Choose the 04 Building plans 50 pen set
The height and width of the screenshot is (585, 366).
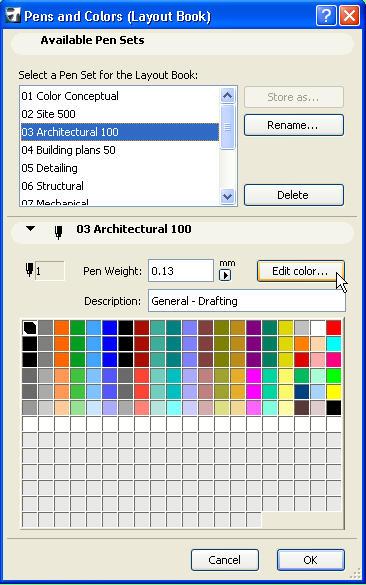coord(120,150)
